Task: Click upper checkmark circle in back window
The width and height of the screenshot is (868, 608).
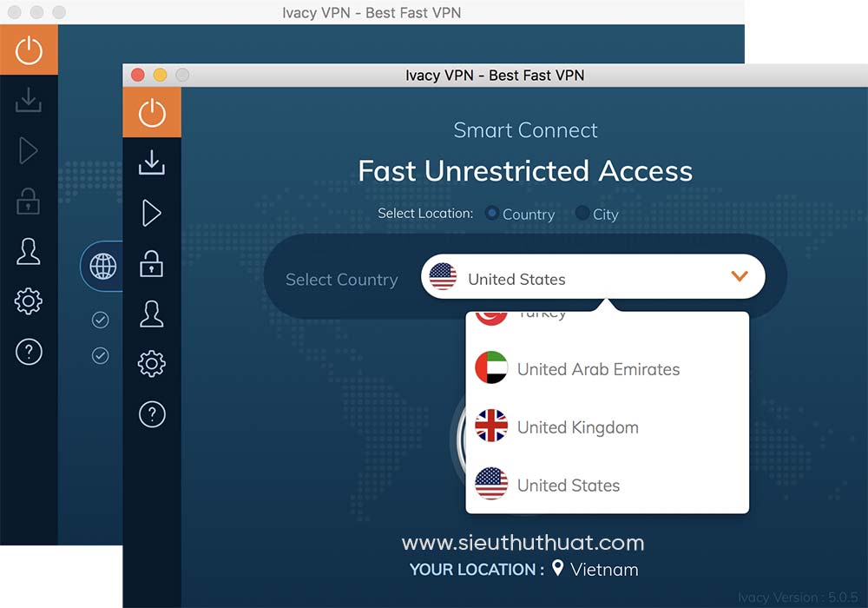Action: pyautogui.click(x=100, y=320)
